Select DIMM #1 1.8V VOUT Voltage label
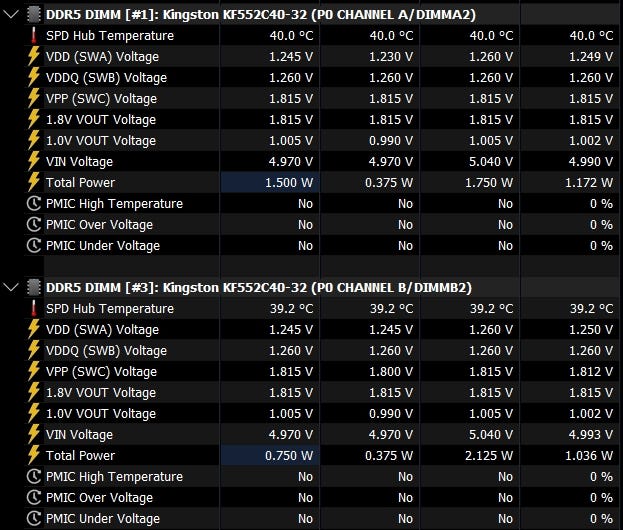This screenshot has width=623, height=530. point(101,120)
